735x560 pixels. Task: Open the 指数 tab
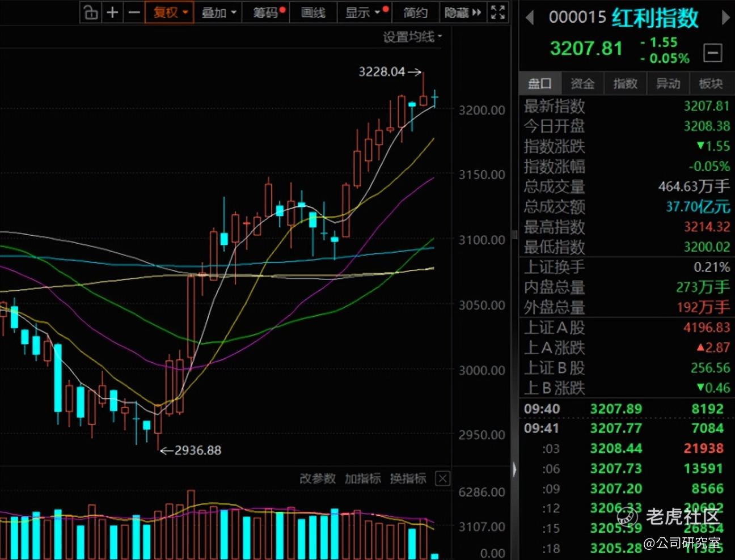click(x=626, y=84)
